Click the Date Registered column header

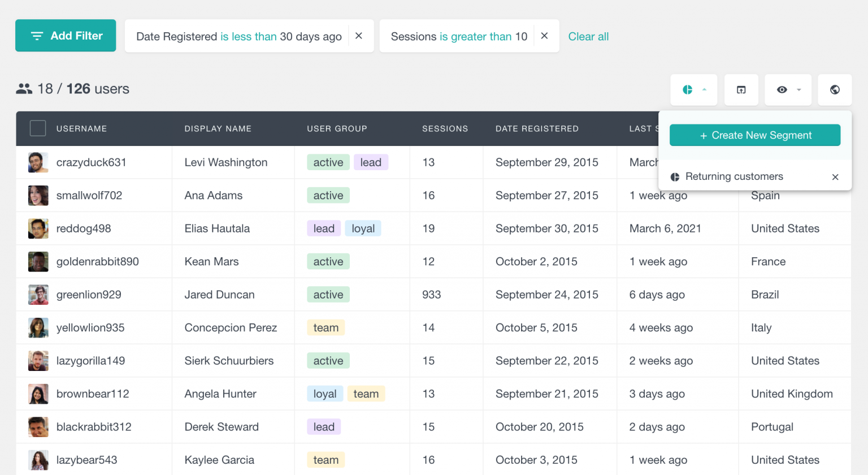point(537,128)
